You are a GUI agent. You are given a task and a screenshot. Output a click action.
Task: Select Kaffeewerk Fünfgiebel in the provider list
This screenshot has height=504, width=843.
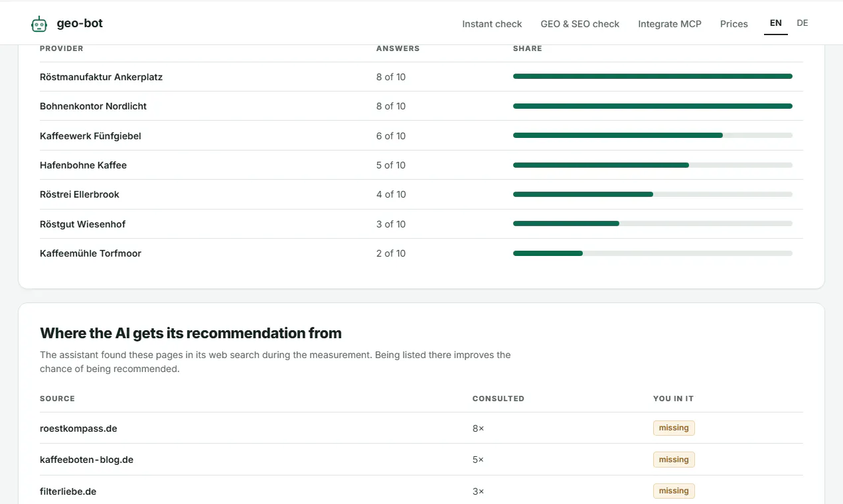(x=90, y=136)
